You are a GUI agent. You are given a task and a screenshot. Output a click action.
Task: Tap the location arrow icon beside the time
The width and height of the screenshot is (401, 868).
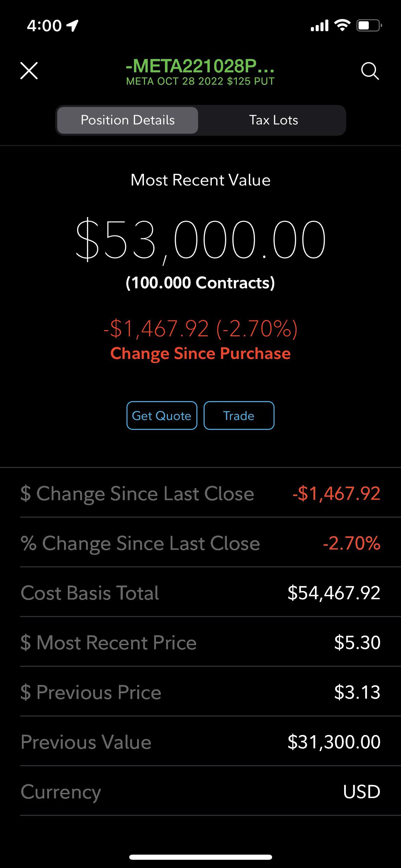point(72,26)
